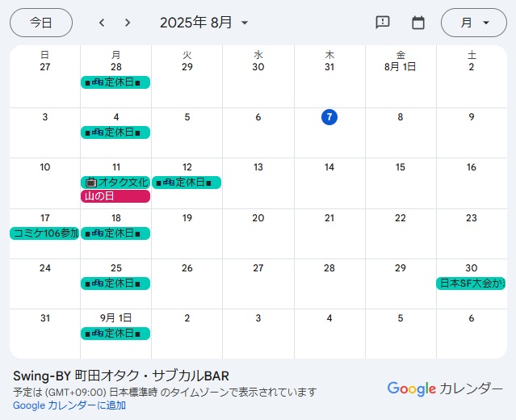Image resolution: width=516 pixels, height=420 pixels.
Task: Click the calendar icon in the top bar
Action: point(418,23)
